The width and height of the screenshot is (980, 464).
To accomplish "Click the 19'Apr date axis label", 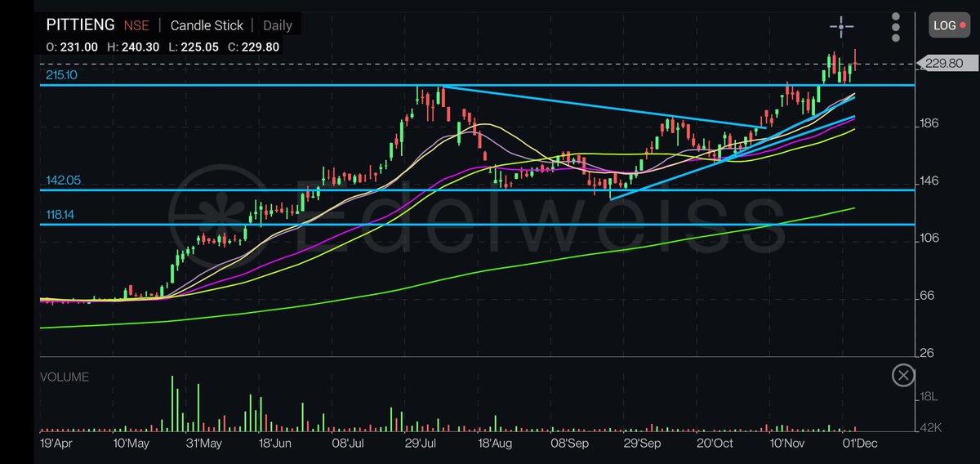I will point(58,444).
